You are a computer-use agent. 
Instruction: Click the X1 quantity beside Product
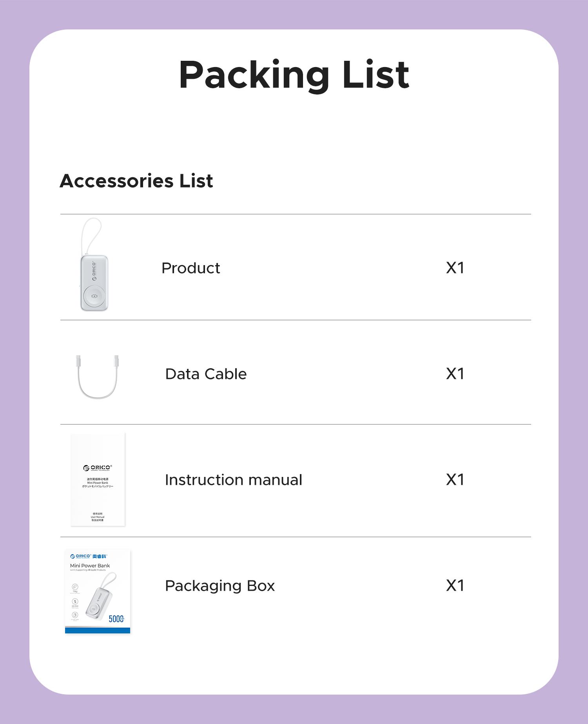tap(455, 268)
